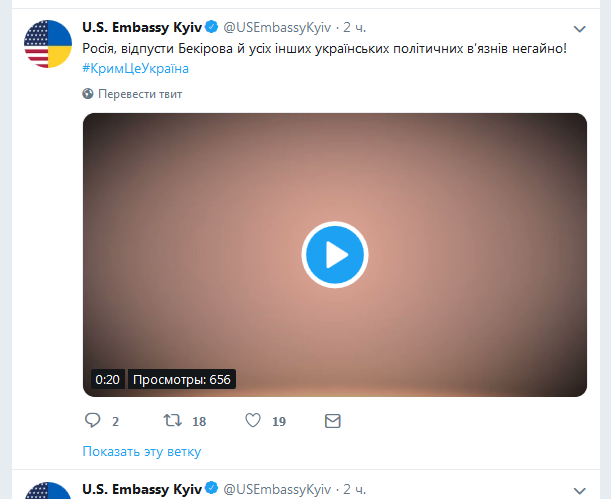
Task: Open U.S. Embassy Kyiv name in second tweet
Action: [x=141, y=489]
